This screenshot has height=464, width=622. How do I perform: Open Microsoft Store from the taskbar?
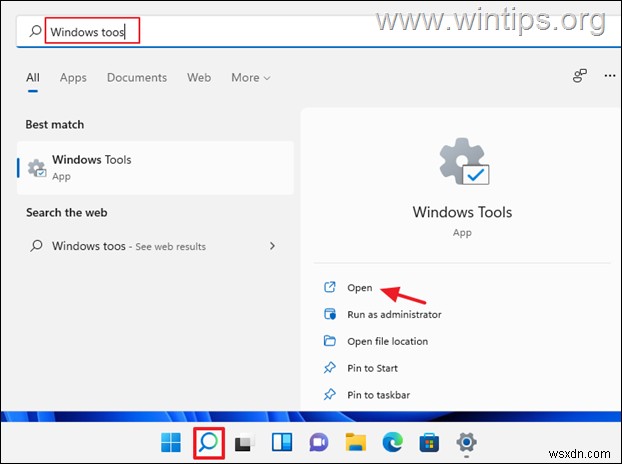[x=429, y=443]
